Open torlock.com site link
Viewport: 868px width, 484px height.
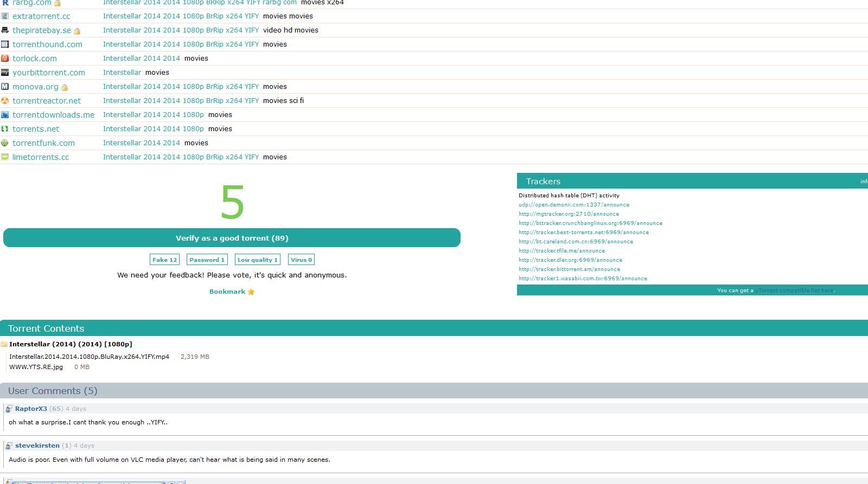(35, 59)
